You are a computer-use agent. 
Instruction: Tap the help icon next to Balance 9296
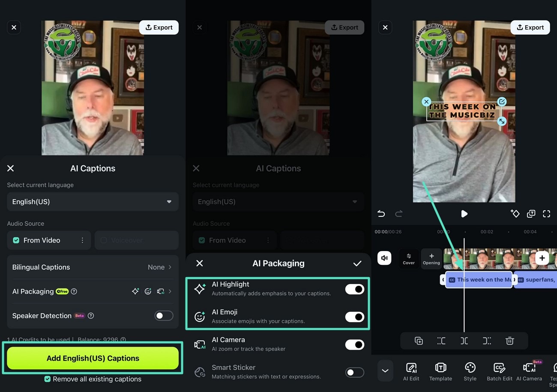tap(123, 340)
